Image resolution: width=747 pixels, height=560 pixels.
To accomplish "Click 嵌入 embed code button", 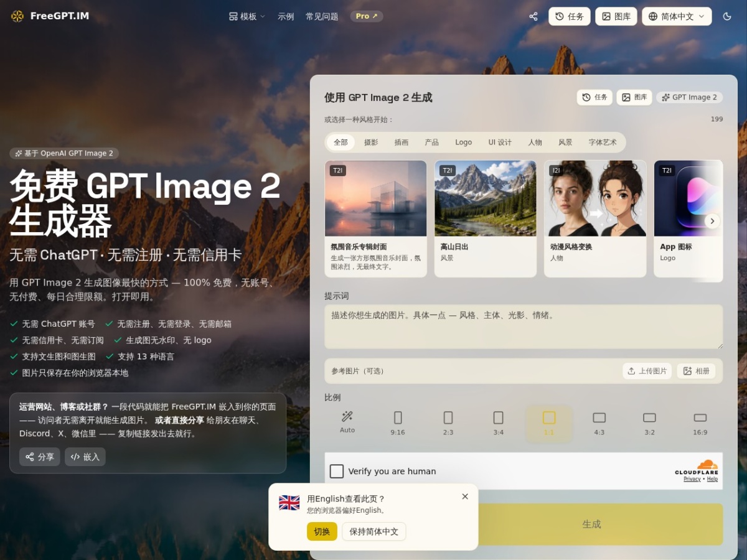I will coord(85,457).
